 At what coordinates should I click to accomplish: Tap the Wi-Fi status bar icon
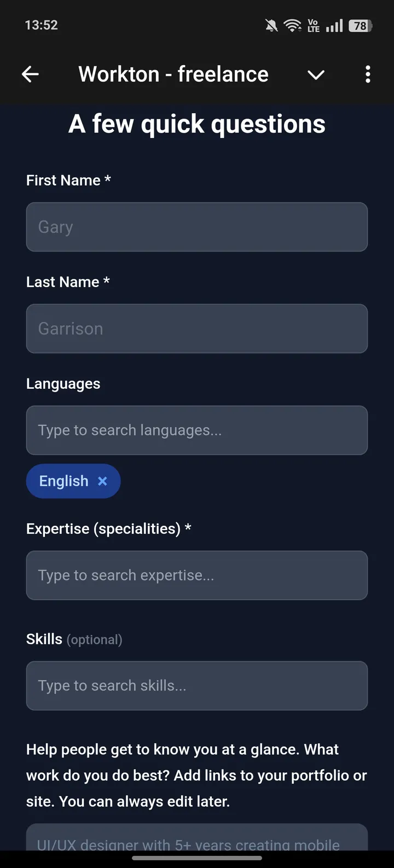coord(293,25)
